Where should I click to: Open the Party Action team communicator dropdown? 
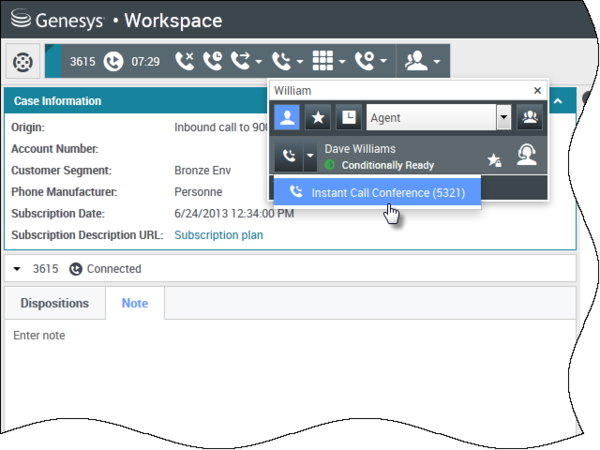pos(423,61)
